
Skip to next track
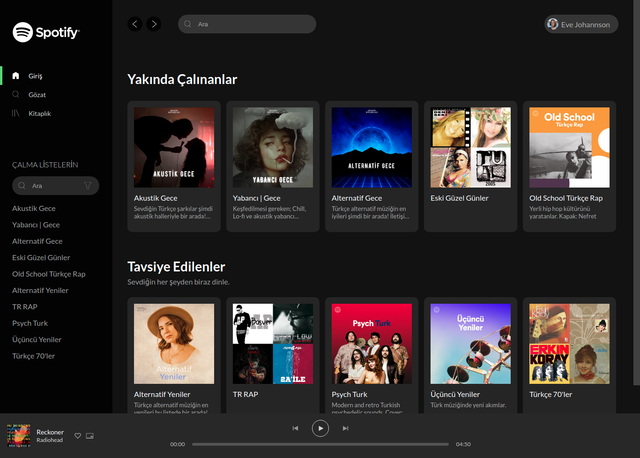click(x=345, y=428)
